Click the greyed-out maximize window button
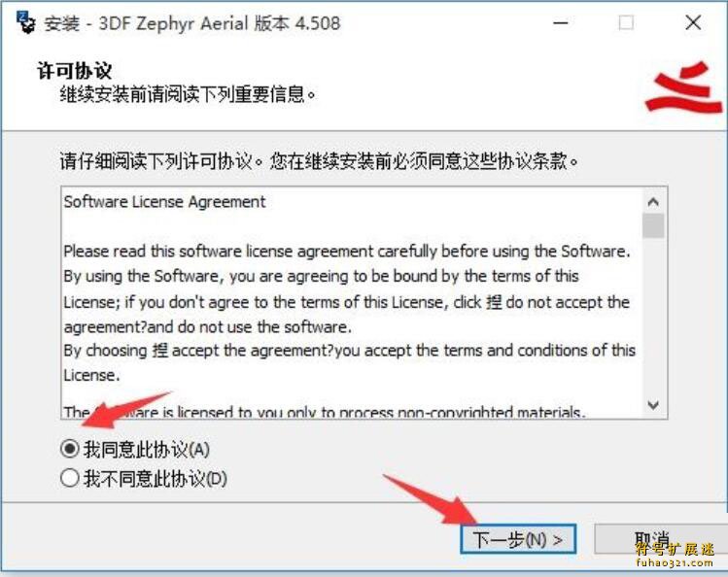 (x=626, y=22)
